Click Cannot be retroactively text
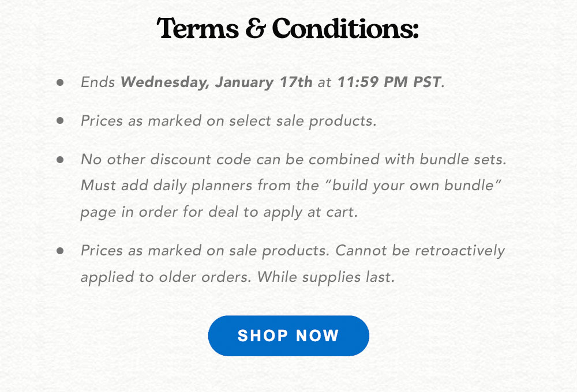 [x=420, y=251]
